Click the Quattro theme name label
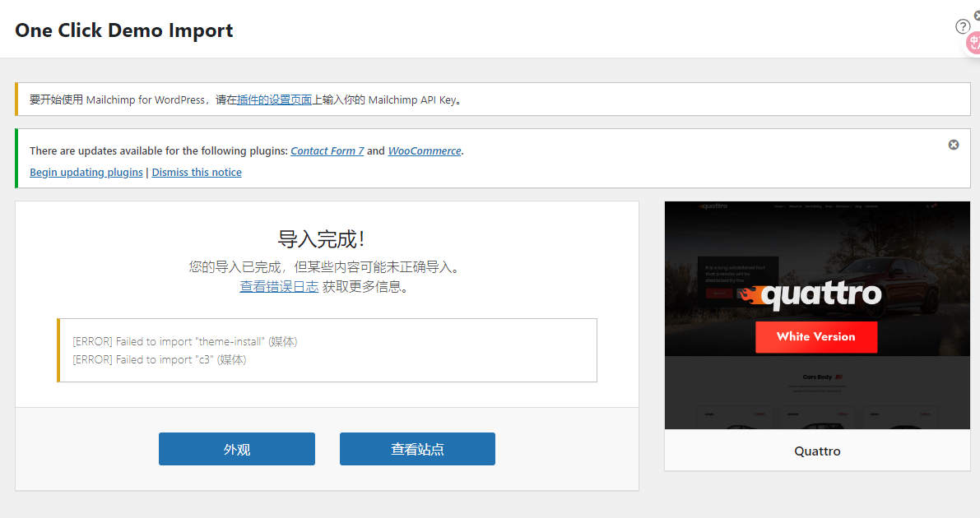Screen dimensions: 980x518 pyautogui.click(x=818, y=451)
